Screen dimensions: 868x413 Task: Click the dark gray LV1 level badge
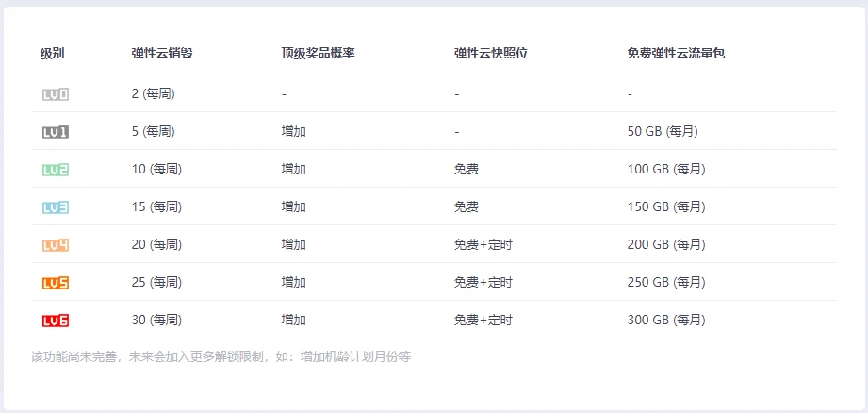pos(56,132)
